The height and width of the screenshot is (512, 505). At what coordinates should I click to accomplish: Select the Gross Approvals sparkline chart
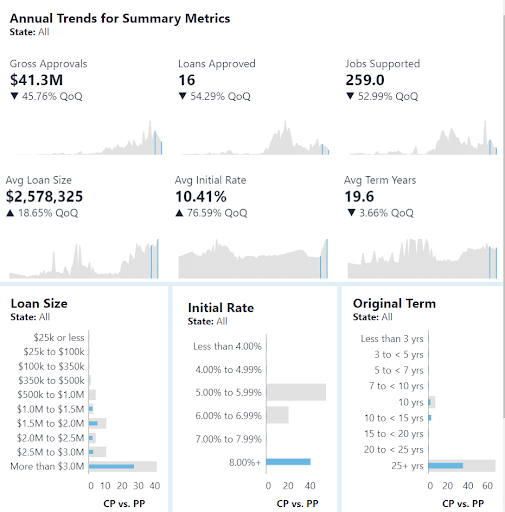click(87, 138)
